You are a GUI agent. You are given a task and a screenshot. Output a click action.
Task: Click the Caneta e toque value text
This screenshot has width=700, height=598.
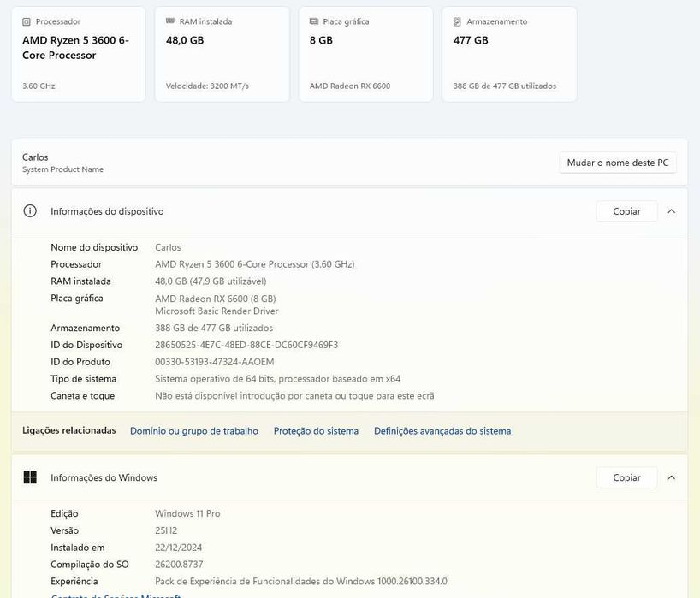click(x=294, y=396)
